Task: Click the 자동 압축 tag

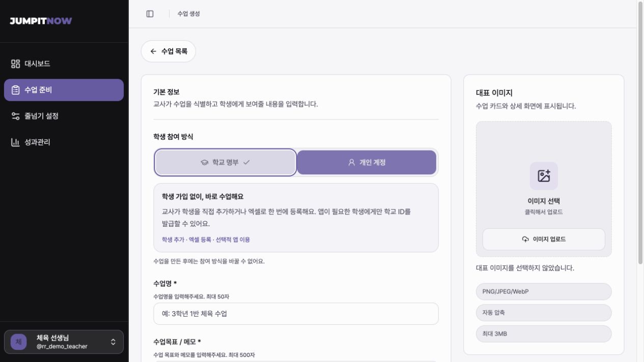Action: tap(544, 313)
